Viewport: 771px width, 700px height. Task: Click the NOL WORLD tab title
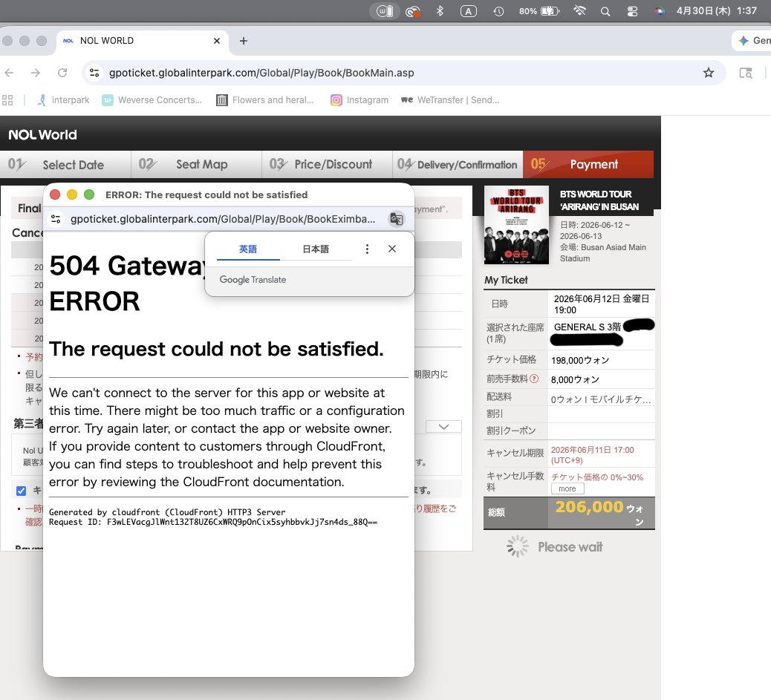[x=107, y=41]
